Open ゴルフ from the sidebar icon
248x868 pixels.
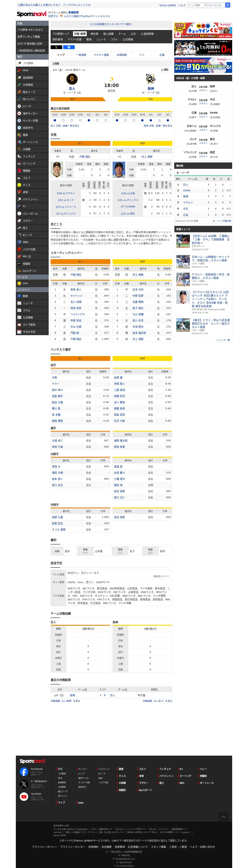(20, 178)
